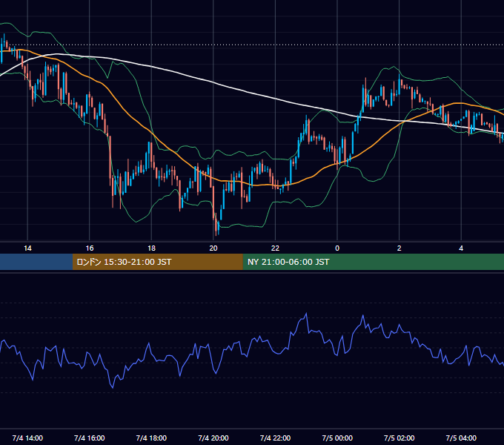Click the 7/5 02:00 date label
Image resolution: width=504 pixels, height=445 pixels.
[x=399, y=438]
